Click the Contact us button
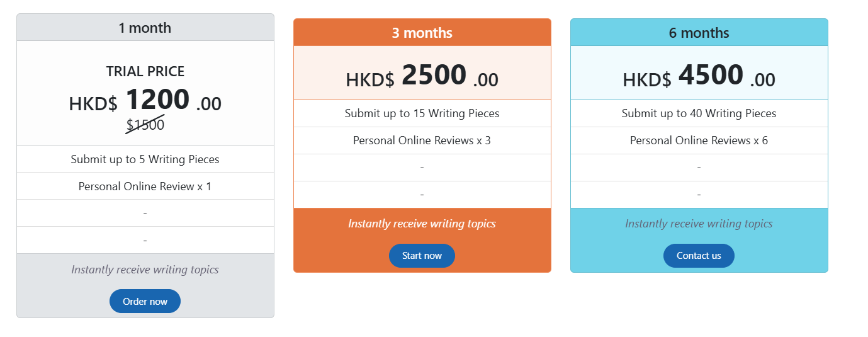 699,256
